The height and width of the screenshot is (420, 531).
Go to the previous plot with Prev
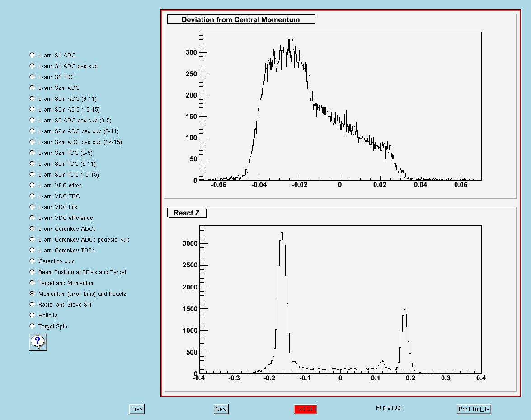(137, 409)
